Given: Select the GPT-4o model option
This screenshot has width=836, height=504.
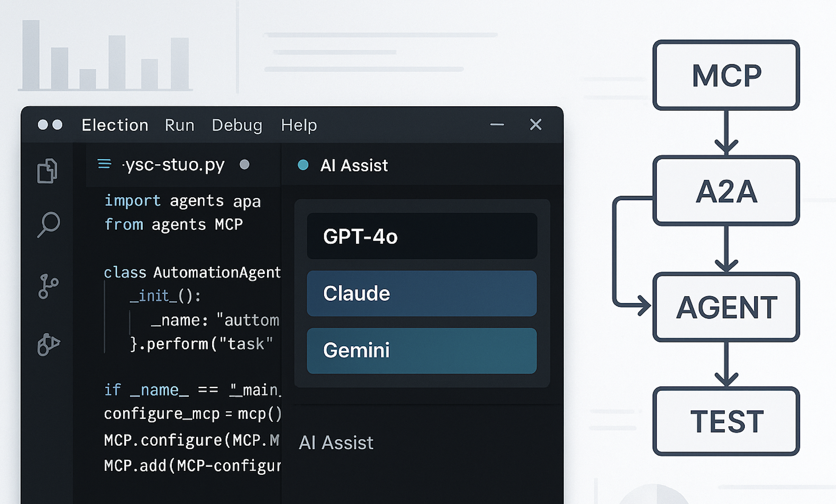Looking at the screenshot, I should [x=422, y=236].
